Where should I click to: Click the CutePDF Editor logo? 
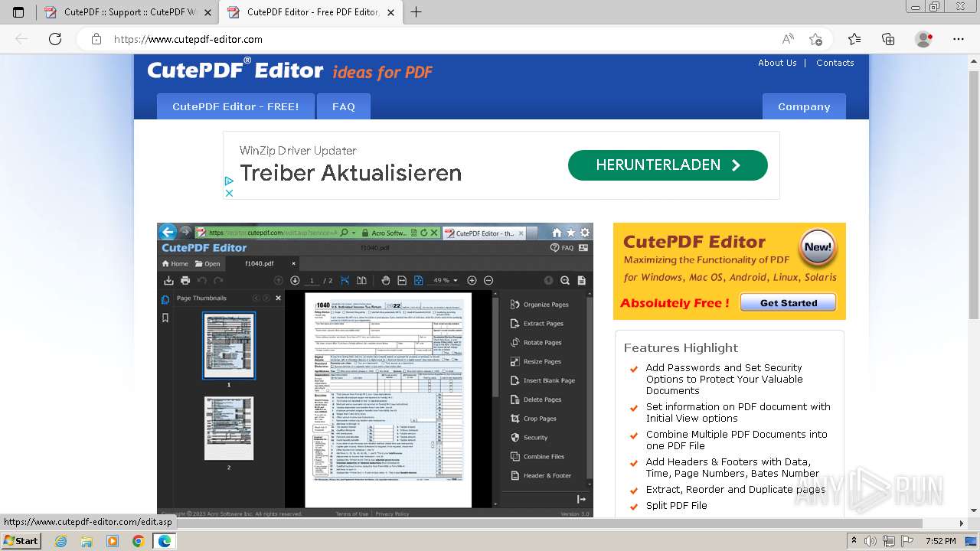click(x=235, y=70)
